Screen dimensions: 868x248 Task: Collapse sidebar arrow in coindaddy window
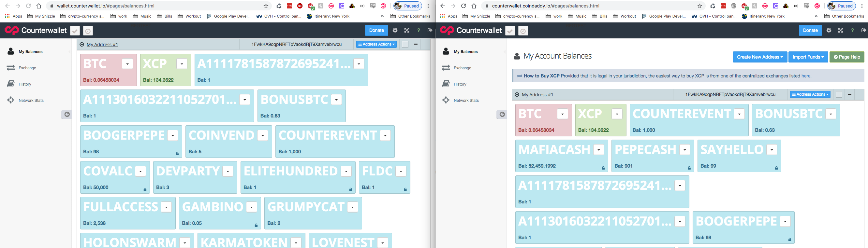point(502,115)
